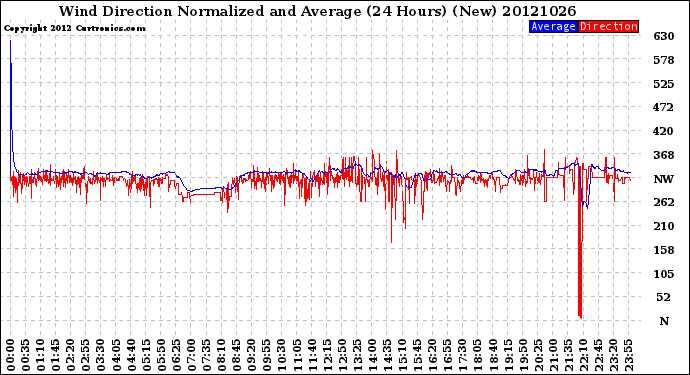Click the 08:10 time axis label

pyautogui.click(x=221, y=355)
